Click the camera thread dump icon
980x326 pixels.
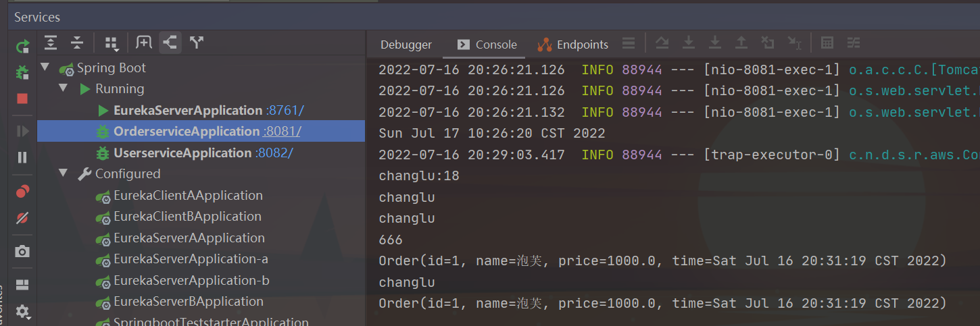pyautogui.click(x=22, y=252)
